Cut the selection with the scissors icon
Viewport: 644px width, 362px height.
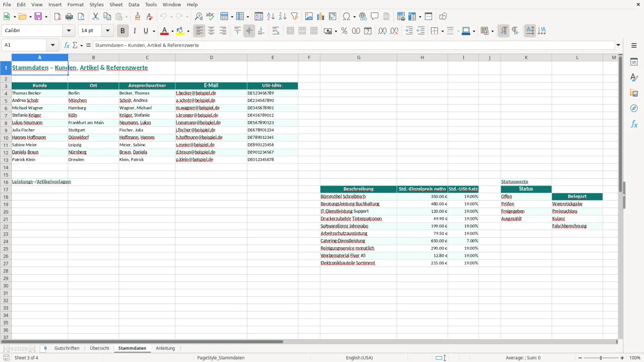[x=96, y=17]
